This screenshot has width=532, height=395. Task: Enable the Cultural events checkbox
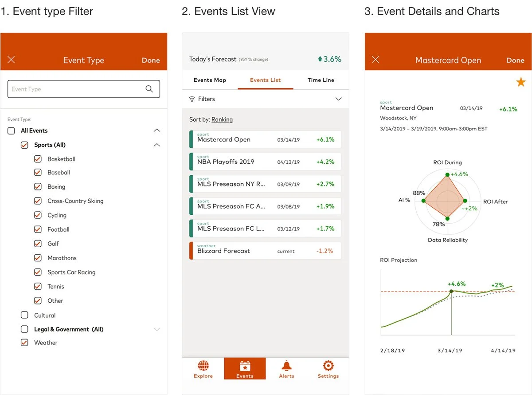pos(24,315)
